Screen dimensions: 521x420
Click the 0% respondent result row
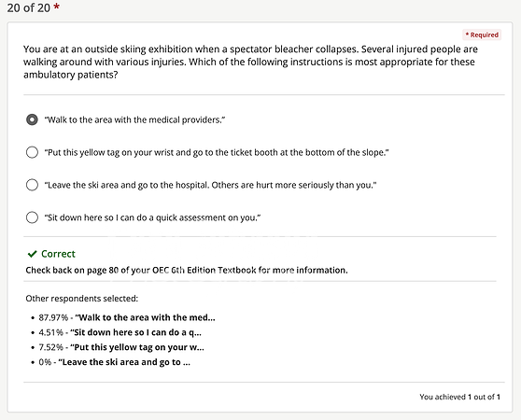click(x=111, y=362)
